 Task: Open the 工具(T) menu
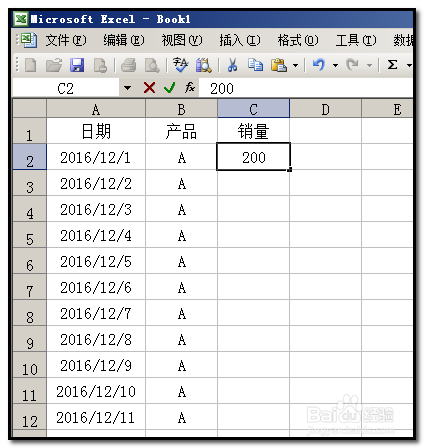(x=356, y=40)
